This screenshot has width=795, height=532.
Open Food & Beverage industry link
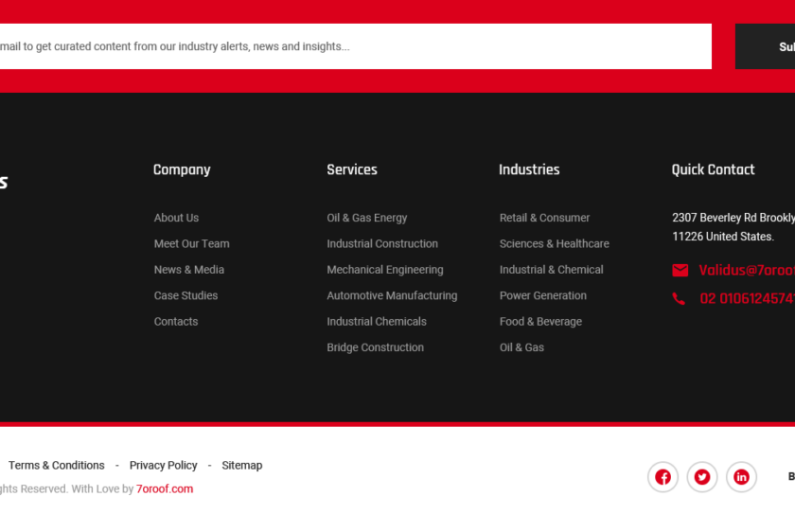(540, 321)
